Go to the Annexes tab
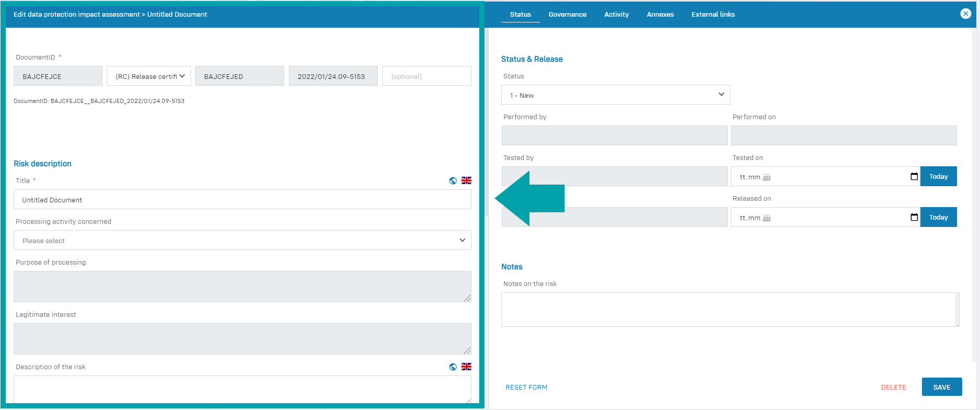The image size is (980, 410). tap(660, 15)
